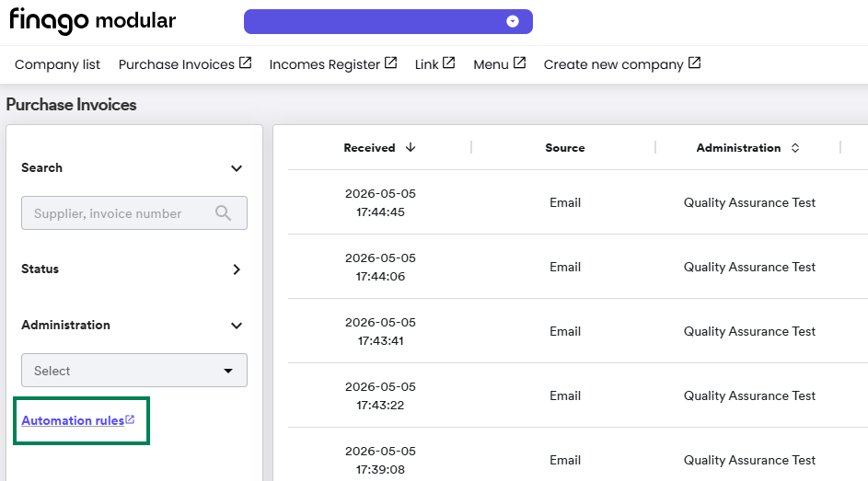Sort by the Administration column header
The width and height of the screenshot is (868, 481).
pos(738,148)
